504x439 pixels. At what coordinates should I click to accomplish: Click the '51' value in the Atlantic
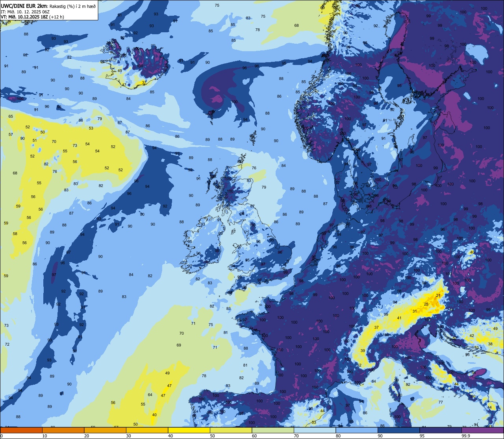click(x=35, y=141)
